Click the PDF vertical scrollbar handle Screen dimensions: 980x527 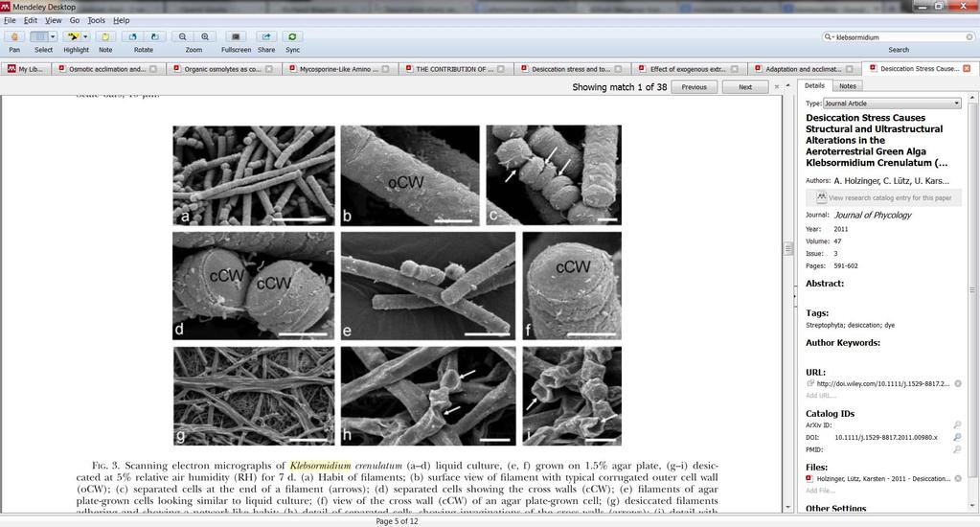[x=788, y=248]
